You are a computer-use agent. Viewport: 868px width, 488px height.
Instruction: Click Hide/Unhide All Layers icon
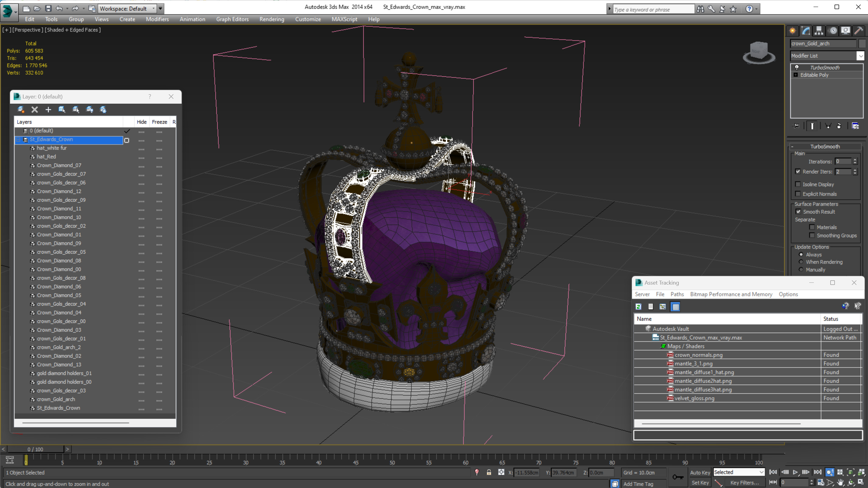(90, 109)
